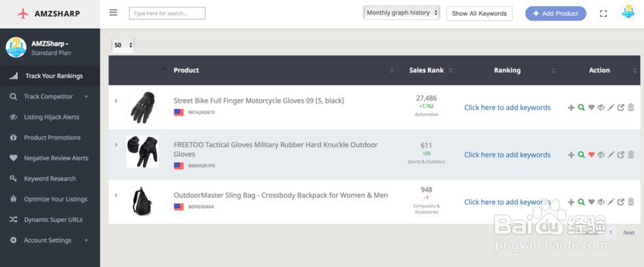Image resolution: width=644 pixels, height=267 pixels.
Task: Open the 50 rows per page dropdown
Action: coord(123,45)
